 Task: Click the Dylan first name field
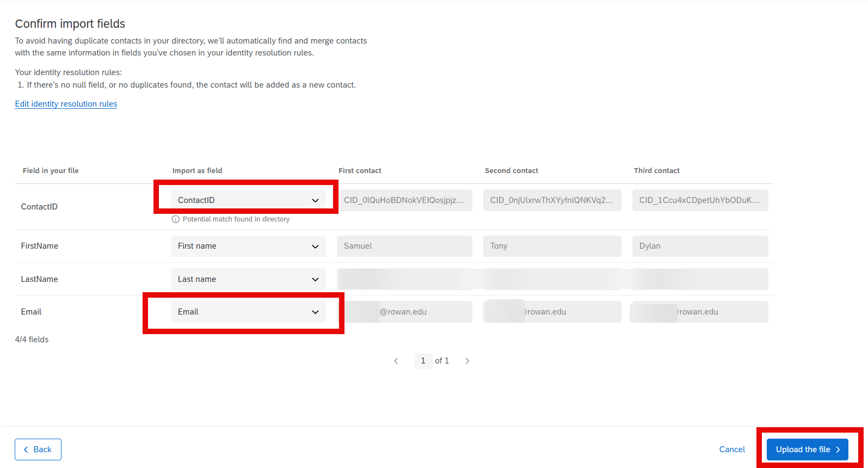700,246
